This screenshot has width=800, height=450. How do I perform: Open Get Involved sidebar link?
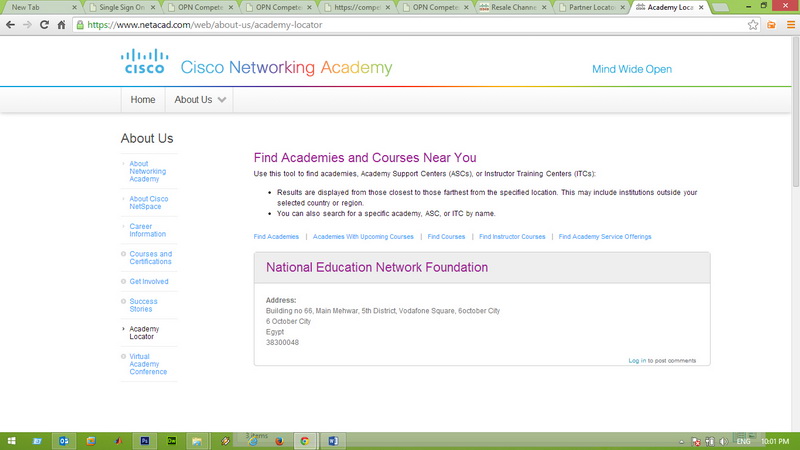click(148, 281)
